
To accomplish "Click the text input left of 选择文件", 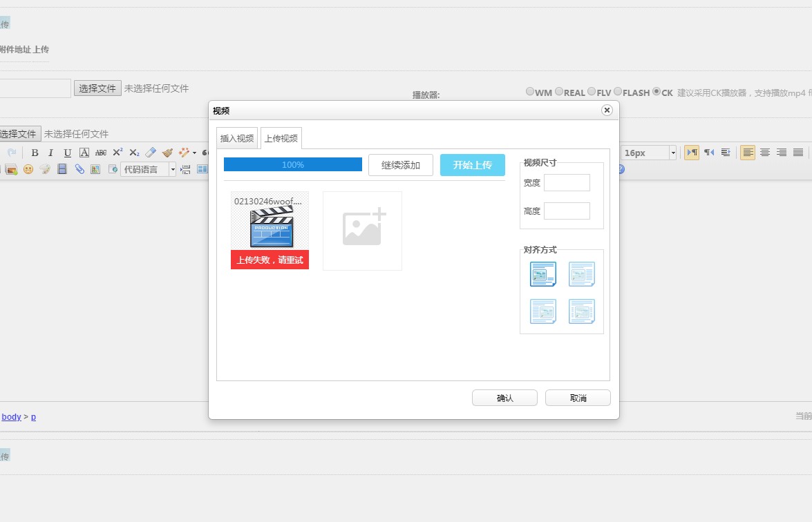I will [x=35, y=88].
